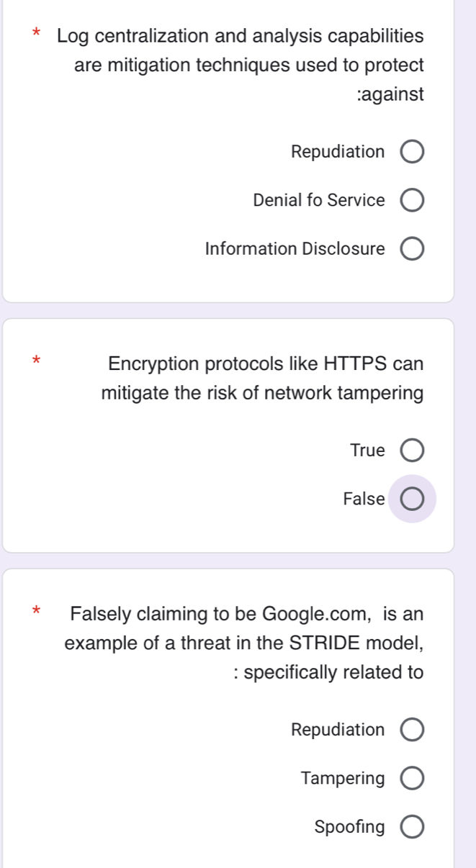Select Repudiation radio for STRIDE question
Image resolution: width=476 pixels, height=868 pixels.
(412, 731)
